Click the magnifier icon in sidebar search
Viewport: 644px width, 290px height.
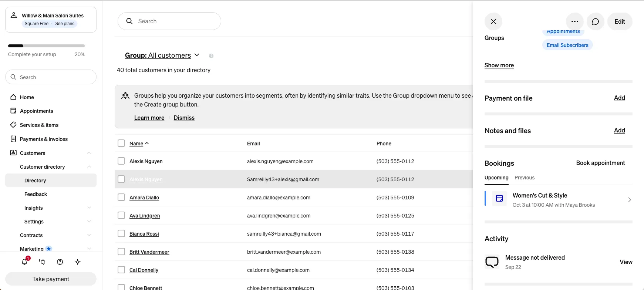[13, 77]
